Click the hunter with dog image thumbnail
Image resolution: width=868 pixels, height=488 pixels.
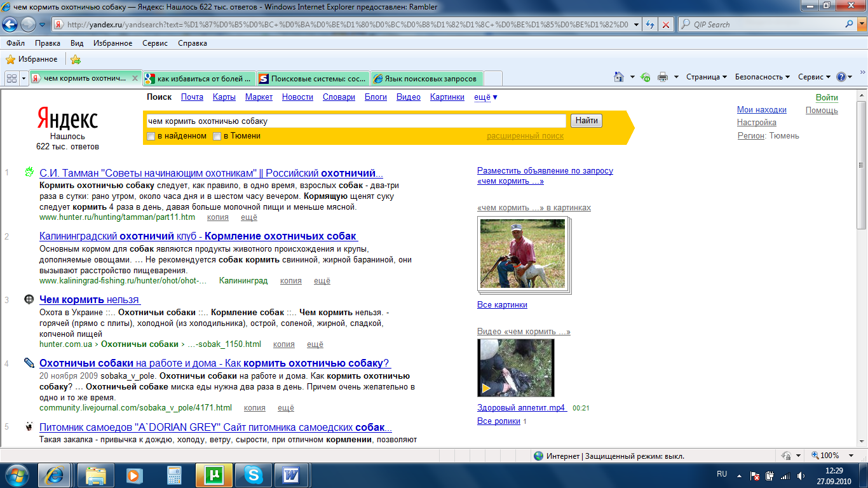522,254
